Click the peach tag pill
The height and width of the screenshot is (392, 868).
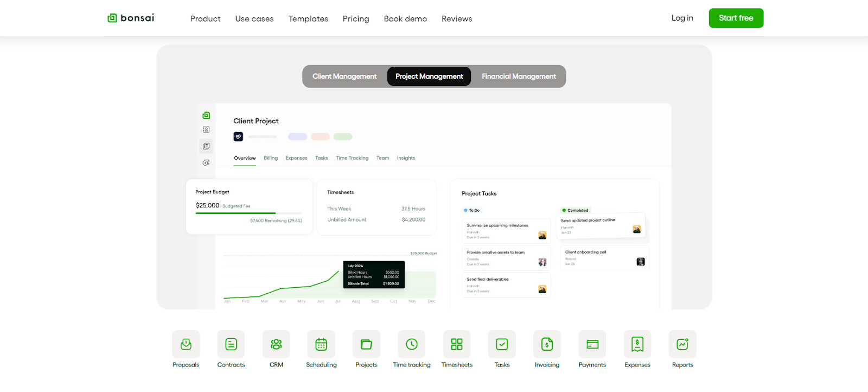tap(320, 137)
